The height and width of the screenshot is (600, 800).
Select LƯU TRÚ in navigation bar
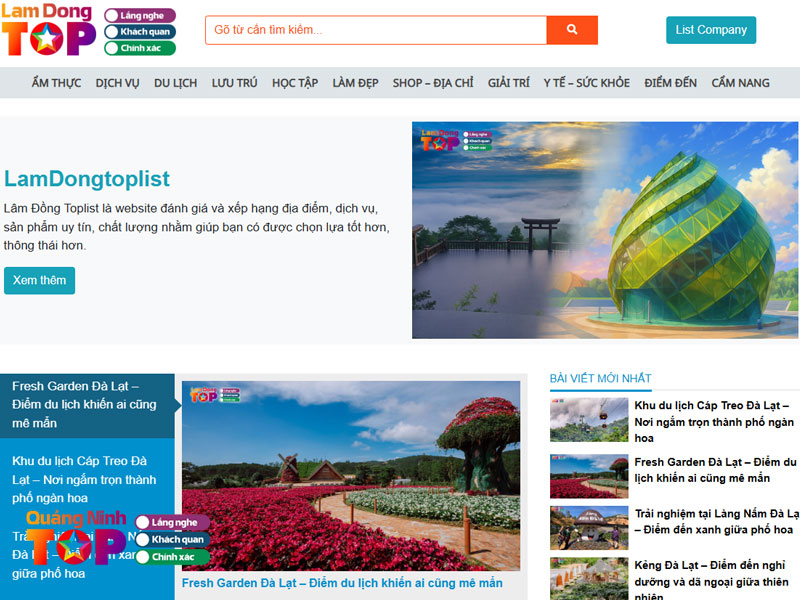[x=234, y=83]
